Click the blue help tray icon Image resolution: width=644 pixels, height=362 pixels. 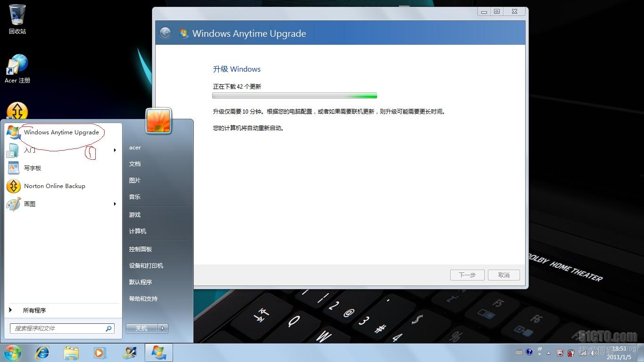[x=529, y=352]
